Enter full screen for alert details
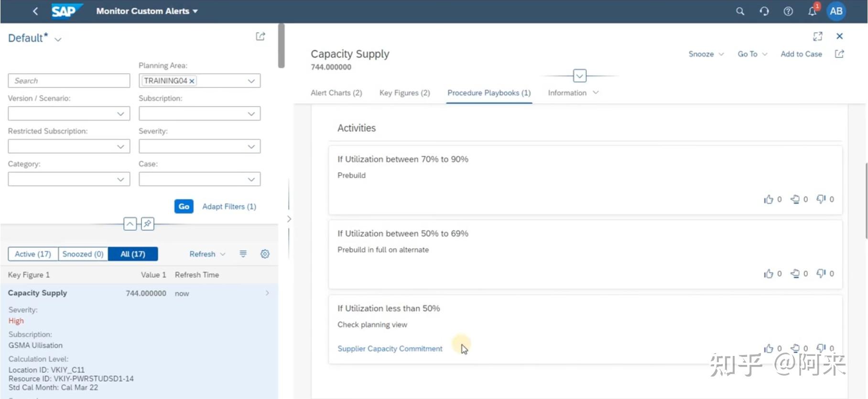The image size is (868, 399). (x=818, y=36)
